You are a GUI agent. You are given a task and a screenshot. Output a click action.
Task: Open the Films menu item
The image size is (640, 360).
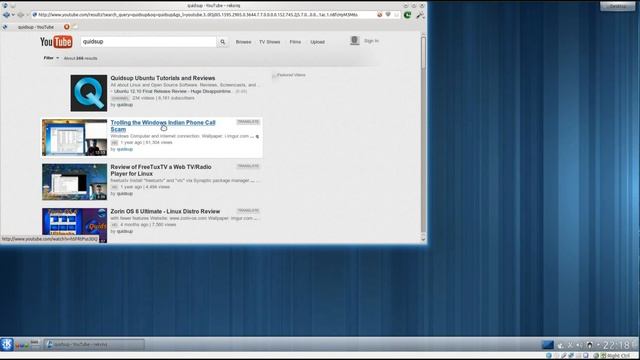click(x=295, y=42)
